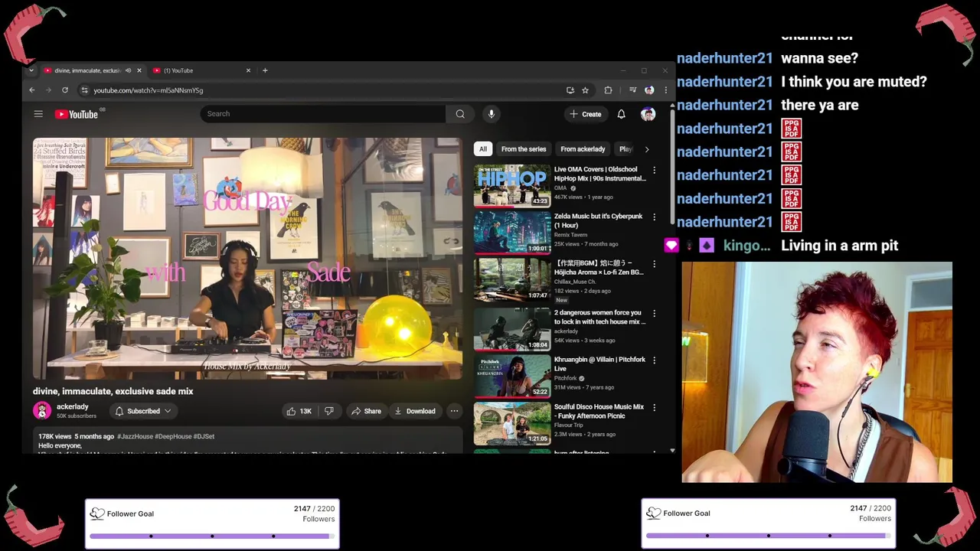Mute the tab via speaker icon
Viewport: 980px width, 551px height.
tap(128, 70)
